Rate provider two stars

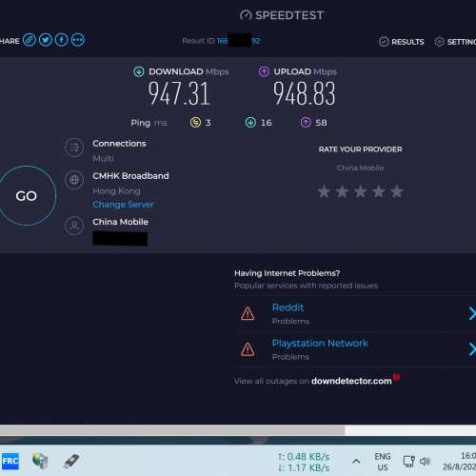[342, 191]
